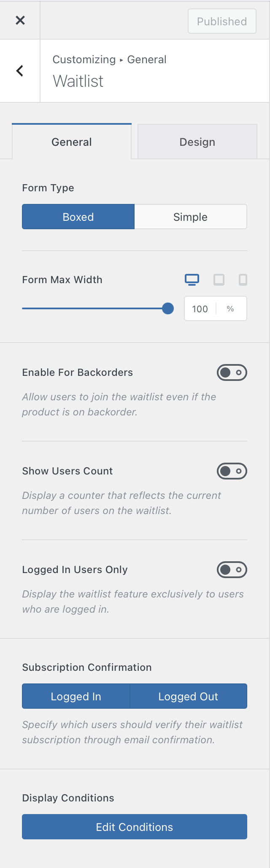This screenshot has height=868, width=270.
Task: Select Logged Out subscription confirmation option
Action: (189, 697)
